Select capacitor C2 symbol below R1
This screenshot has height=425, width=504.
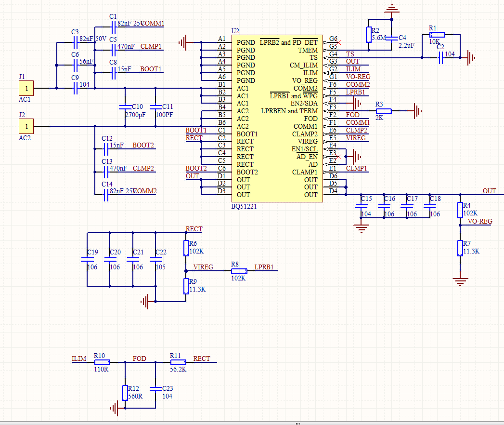pyautogui.click(x=441, y=58)
